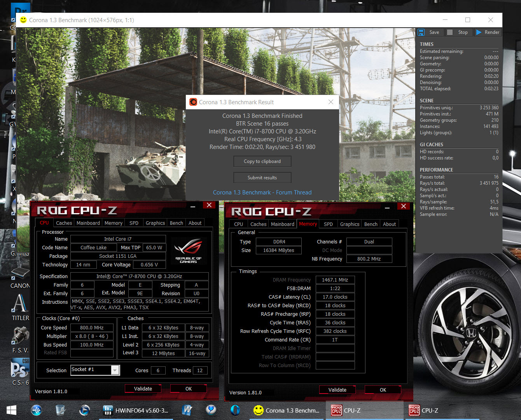This screenshot has height=420, width=521.
Task: Click the DRAM Frequency 1467.1 MHz value
Action: coord(335,280)
